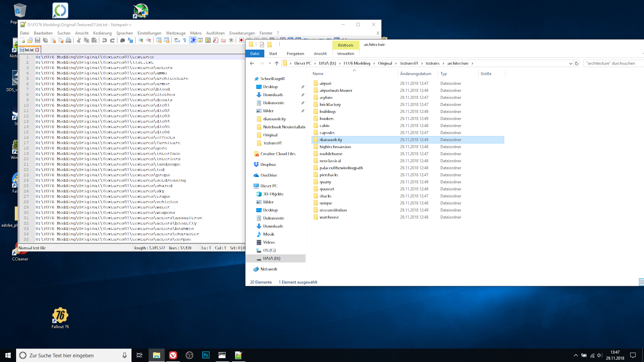Open Photoshop from the taskbar

[206, 355]
